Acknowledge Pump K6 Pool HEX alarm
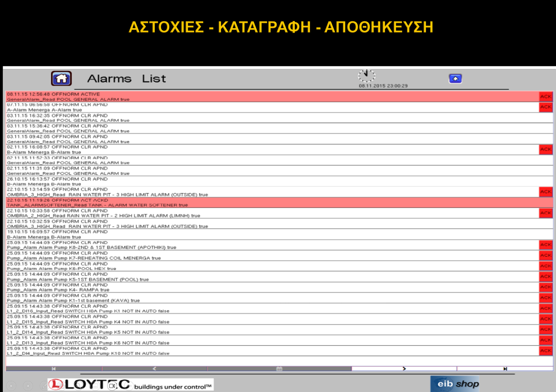This screenshot has height=392, width=556. point(546,266)
